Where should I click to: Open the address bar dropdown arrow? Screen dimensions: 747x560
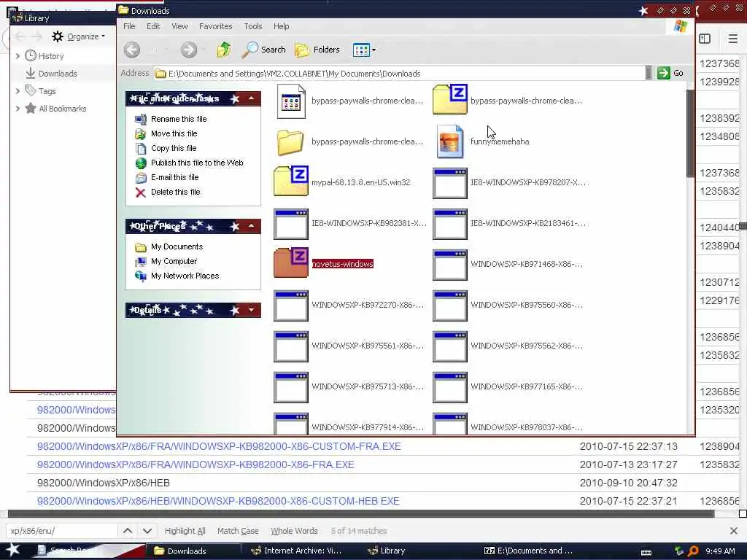(x=649, y=73)
